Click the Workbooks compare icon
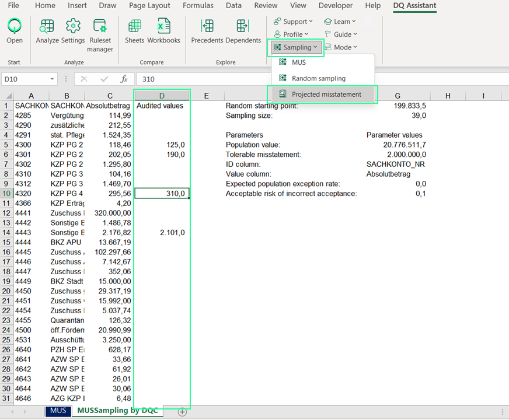Image resolution: width=509 pixels, height=420 pixels. click(163, 30)
